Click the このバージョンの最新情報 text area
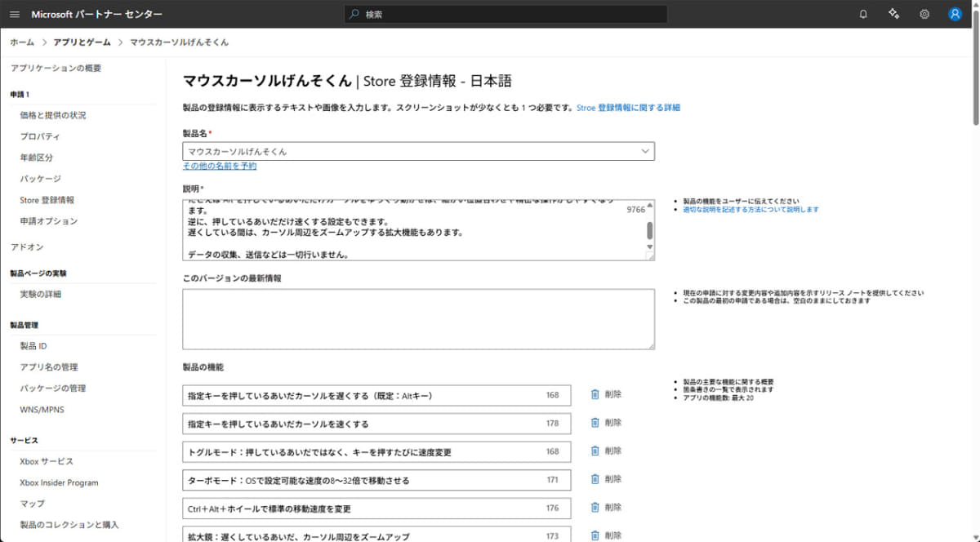 pyautogui.click(x=418, y=319)
